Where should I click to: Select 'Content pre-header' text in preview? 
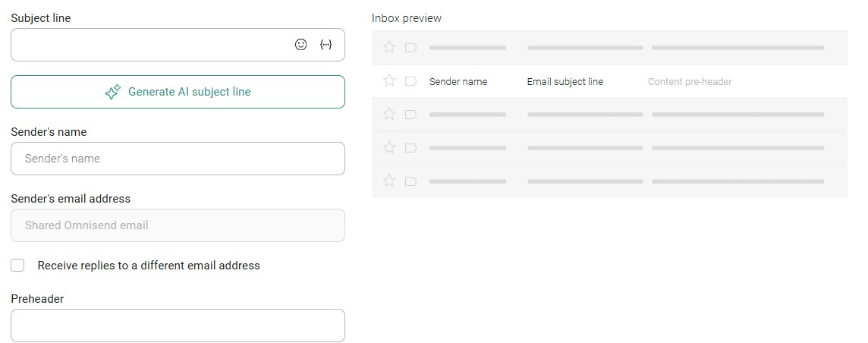[x=690, y=81]
